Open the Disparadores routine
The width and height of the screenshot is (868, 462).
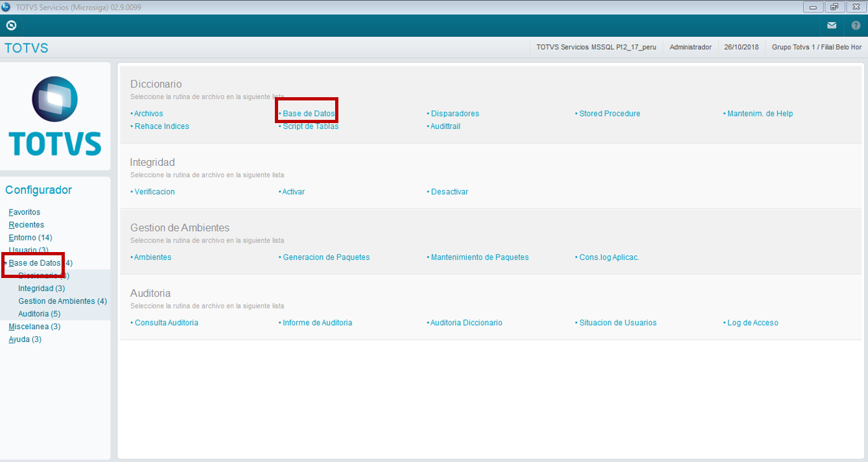pyautogui.click(x=454, y=113)
